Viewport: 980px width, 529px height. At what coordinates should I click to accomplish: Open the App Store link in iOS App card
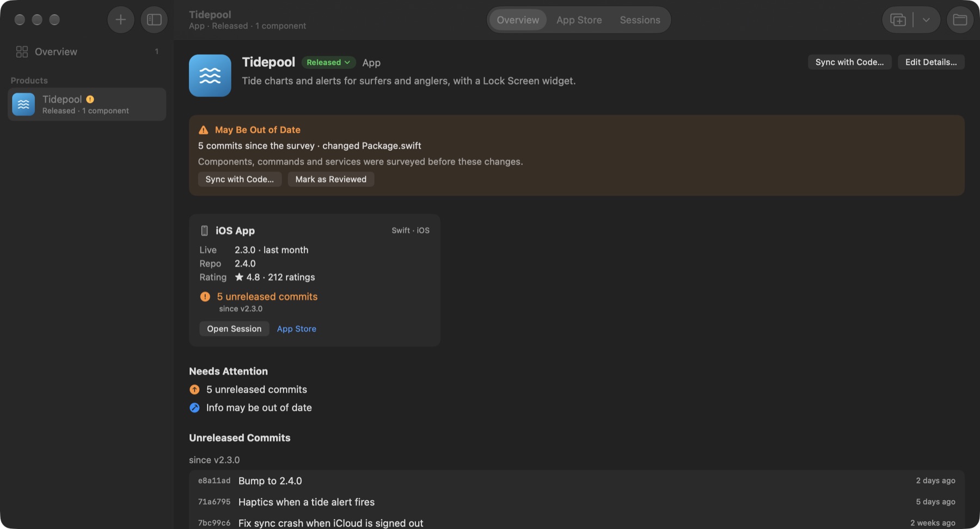[296, 329]
